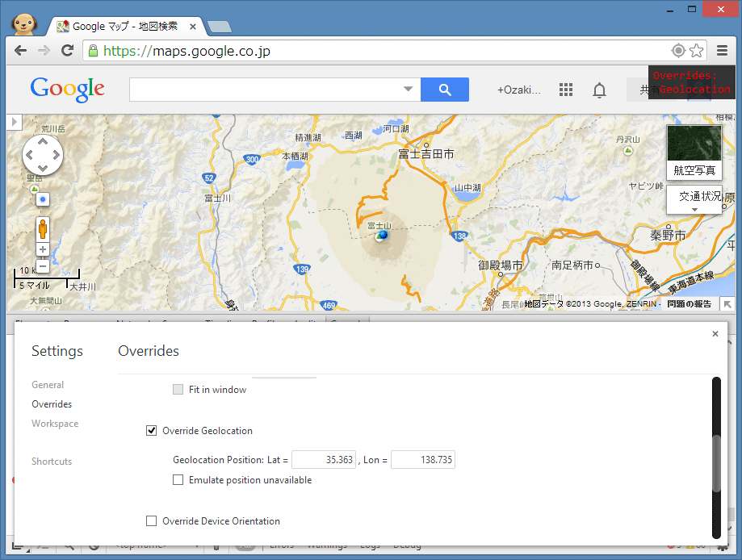
Task: Open the notifications bell
Action: 599,90
